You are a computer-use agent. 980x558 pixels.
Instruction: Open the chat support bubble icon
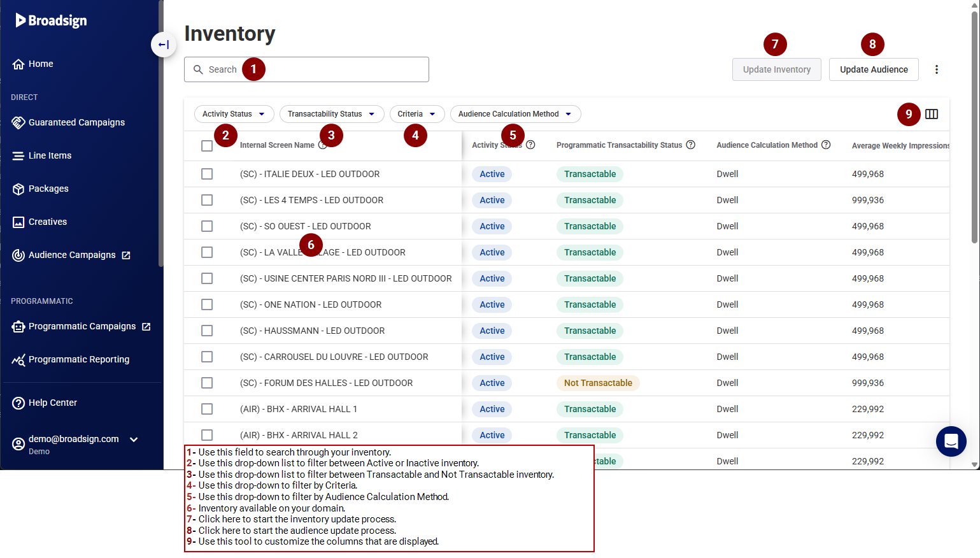point(951,441)
